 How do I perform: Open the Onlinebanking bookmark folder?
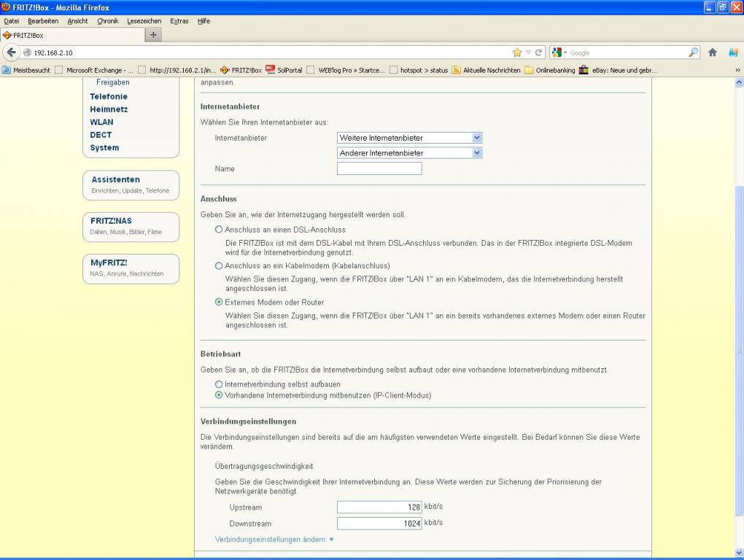tap(549, 70)
